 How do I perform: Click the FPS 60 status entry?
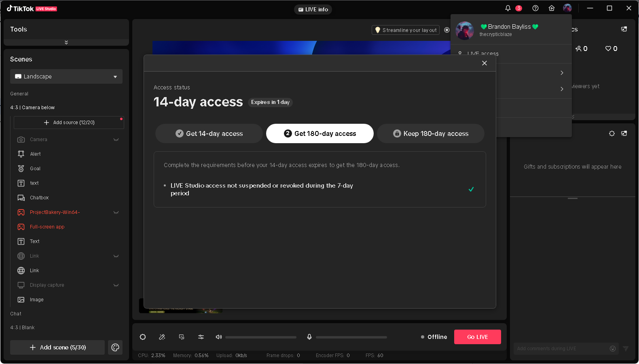(375, 356)
